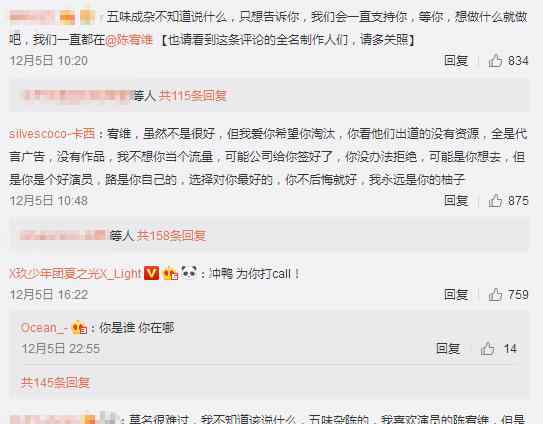Viewport: 543px width, 424px height.
Task: Reply to silvescoco's 10:48 comment
Action: pos(456,201)
